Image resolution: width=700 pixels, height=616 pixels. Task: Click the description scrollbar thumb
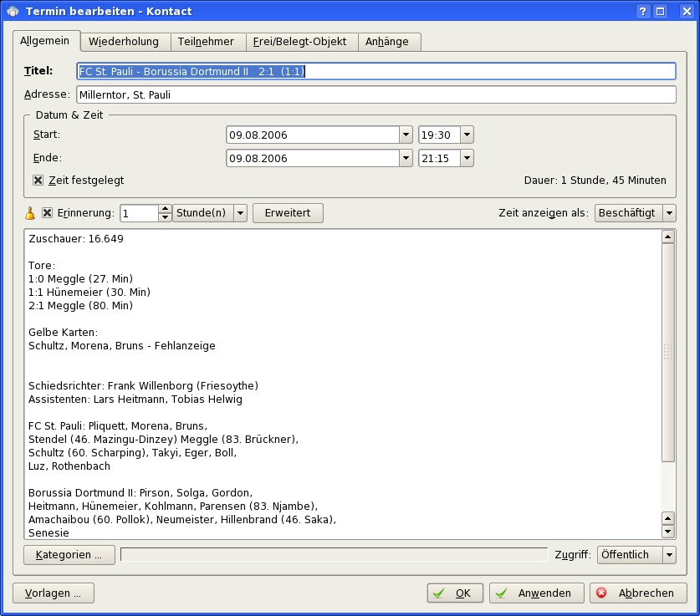pos(668,353)
